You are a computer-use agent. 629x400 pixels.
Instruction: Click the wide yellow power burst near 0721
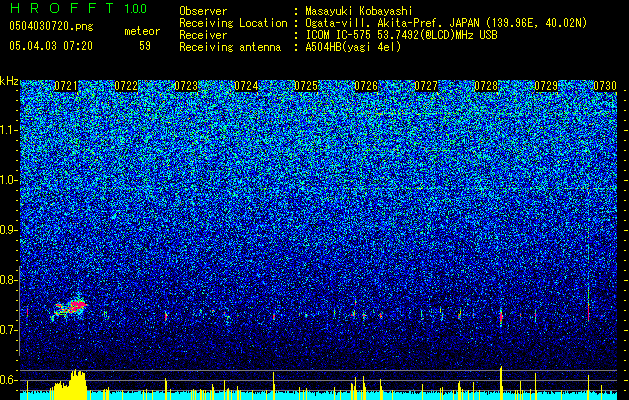(x=68, y=385)
